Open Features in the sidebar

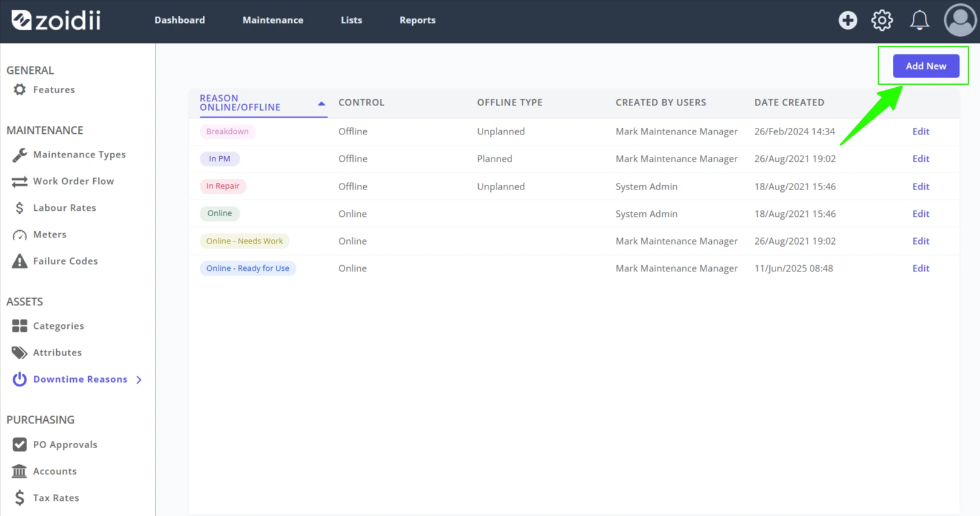[x=54, y=90]
